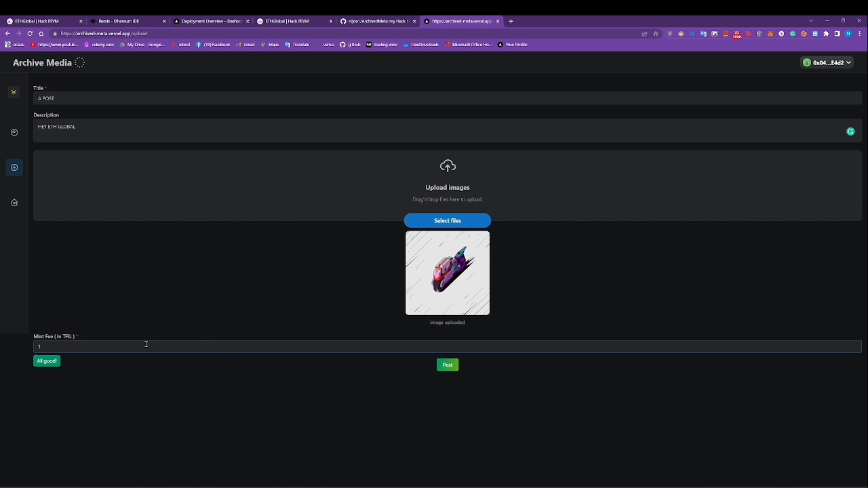Click the share page icon in address bar

click(x=645, y=34)
